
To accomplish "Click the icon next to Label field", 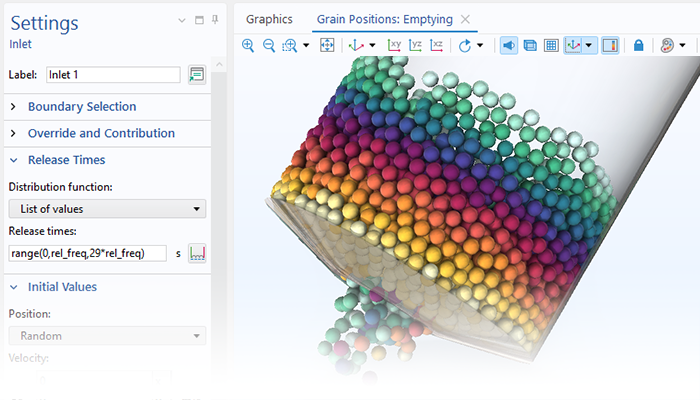I will click(x=197, y=75).
